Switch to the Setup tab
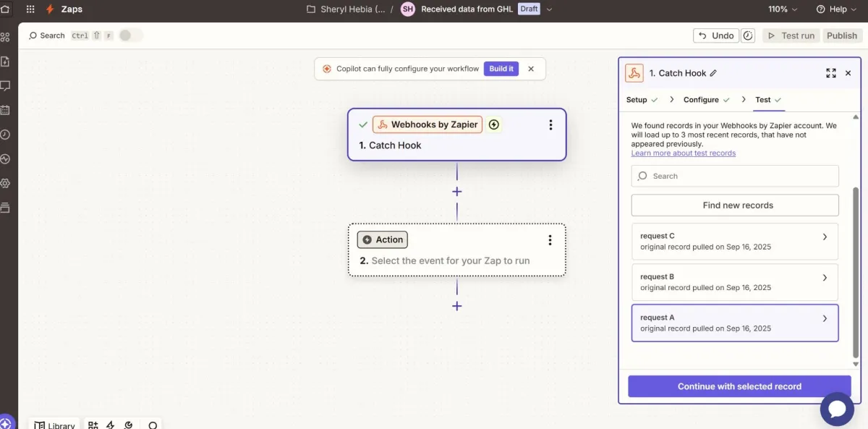The image size is (868, 429). pos(642,100)
